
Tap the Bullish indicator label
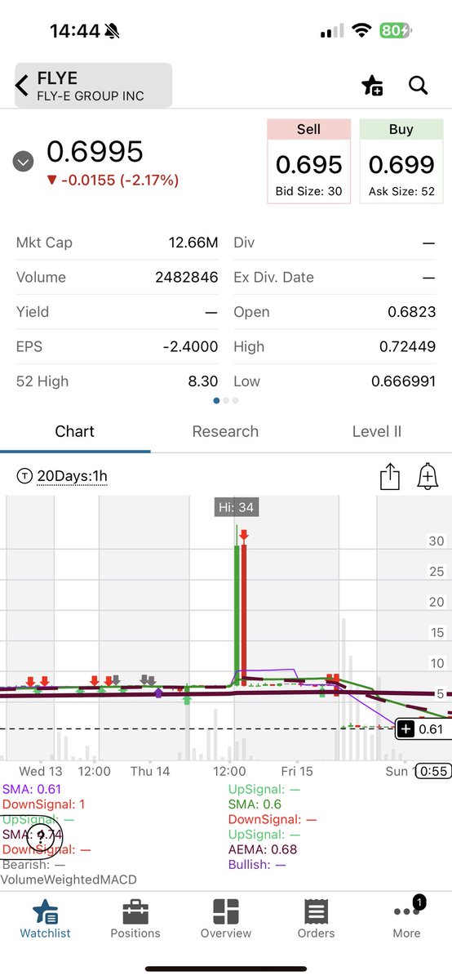tap(257, 864)
